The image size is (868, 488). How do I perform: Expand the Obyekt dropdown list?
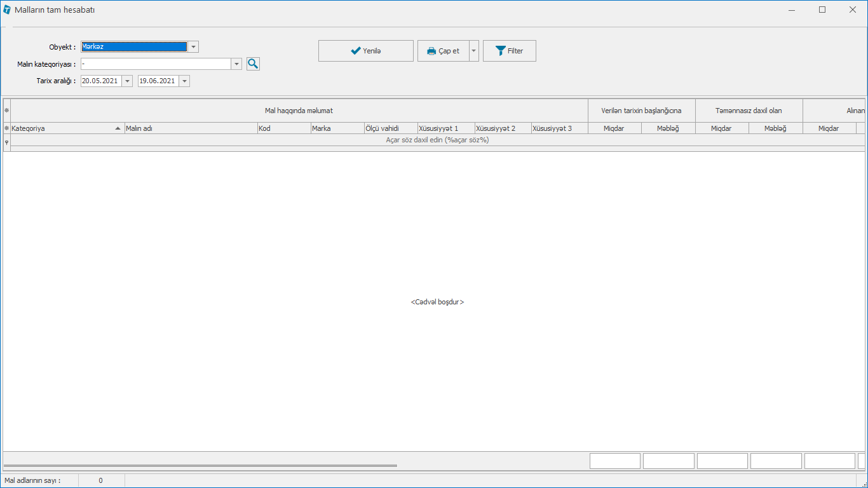(x=193, y=47)
